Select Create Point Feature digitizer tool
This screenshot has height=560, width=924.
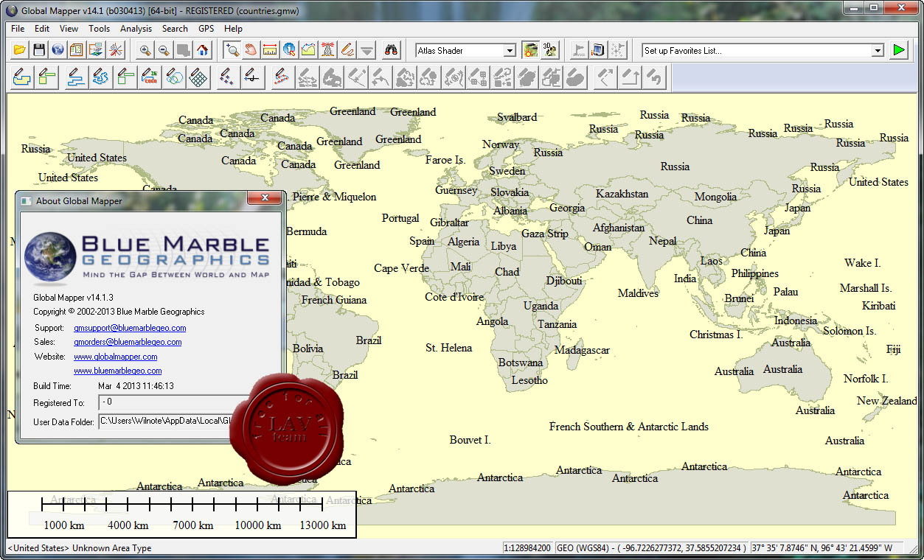pyautogui.click(x=227, y=77)
